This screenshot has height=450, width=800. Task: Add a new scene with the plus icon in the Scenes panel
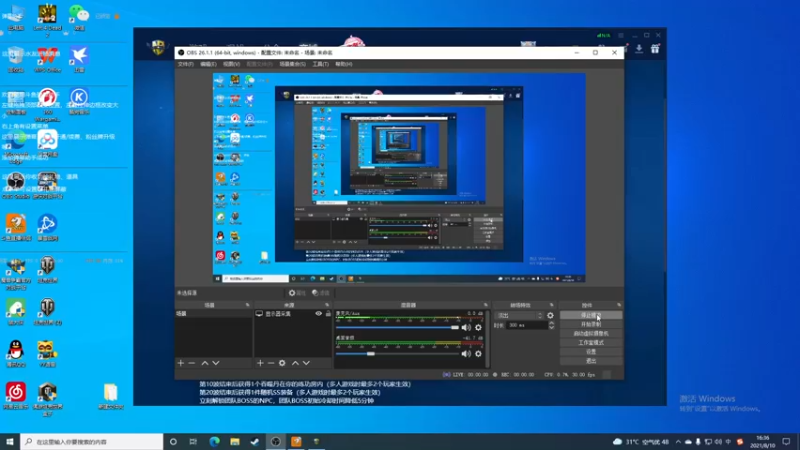click(181, 363)
